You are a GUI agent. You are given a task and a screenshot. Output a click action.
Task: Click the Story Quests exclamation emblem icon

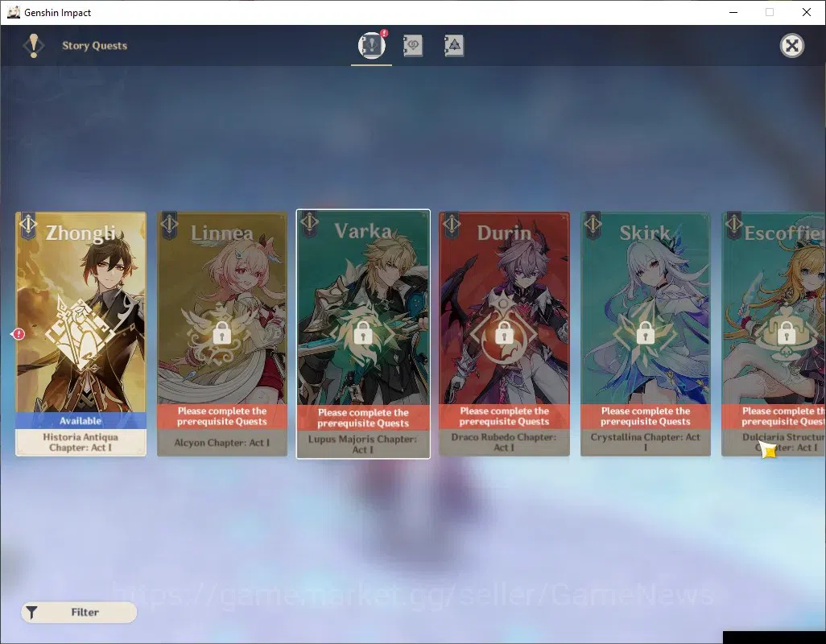[34, 46]
